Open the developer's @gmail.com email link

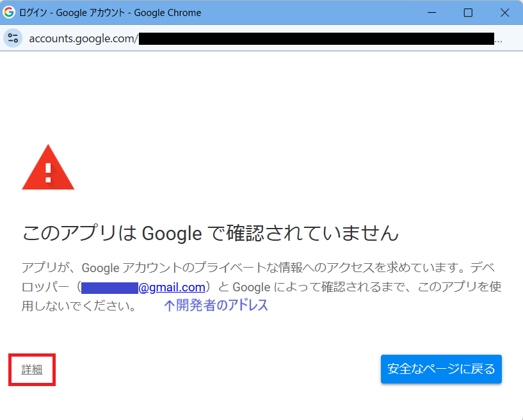(172, 287)
